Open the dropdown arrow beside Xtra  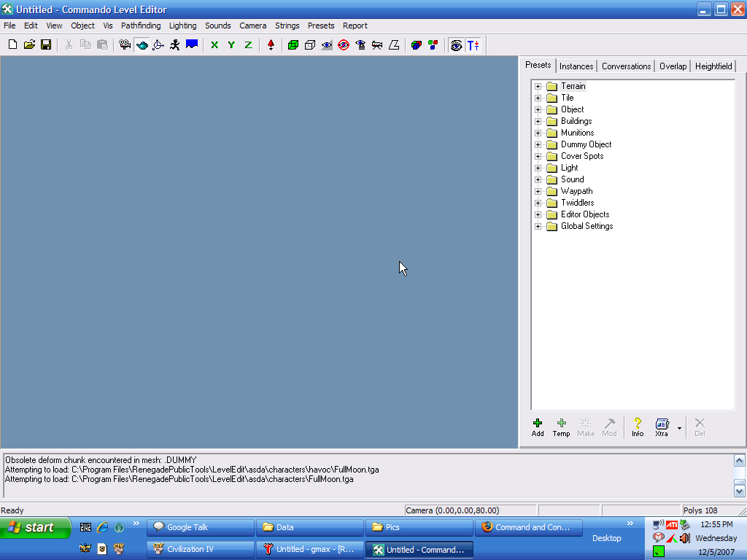click(x=679, y=428)
